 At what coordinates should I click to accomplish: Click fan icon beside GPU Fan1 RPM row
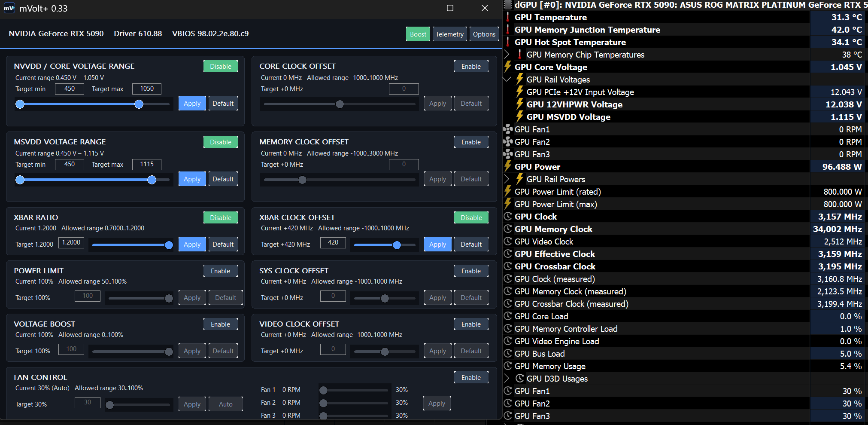(x=508, y=129)
